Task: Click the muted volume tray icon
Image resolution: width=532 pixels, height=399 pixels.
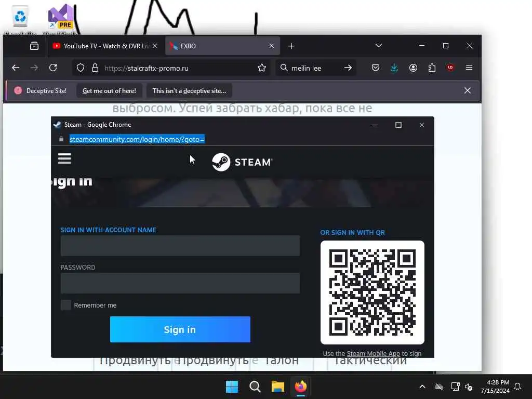Action: [x=469, y=387]
